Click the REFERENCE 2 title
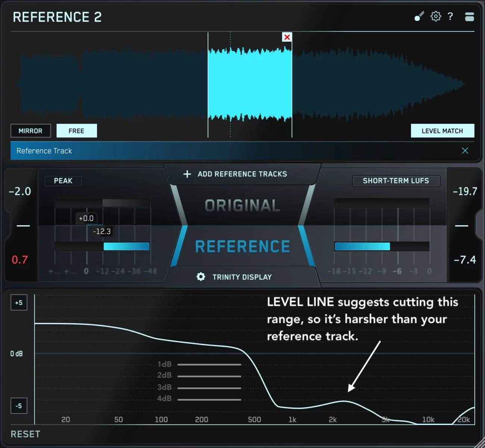 pyautogui.click(x=57, y=17)
